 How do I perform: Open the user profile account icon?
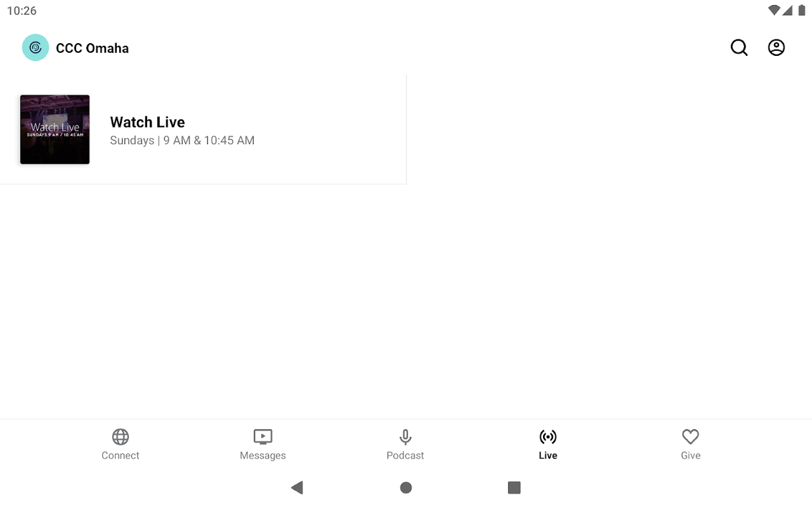point(776,48)
